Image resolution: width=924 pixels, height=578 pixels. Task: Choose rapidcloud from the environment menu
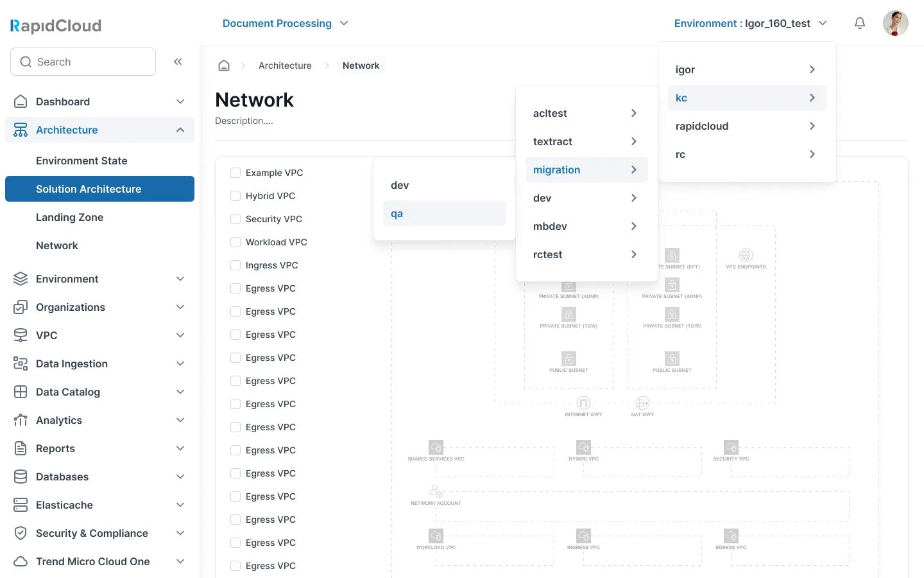[x=747, y=126]
